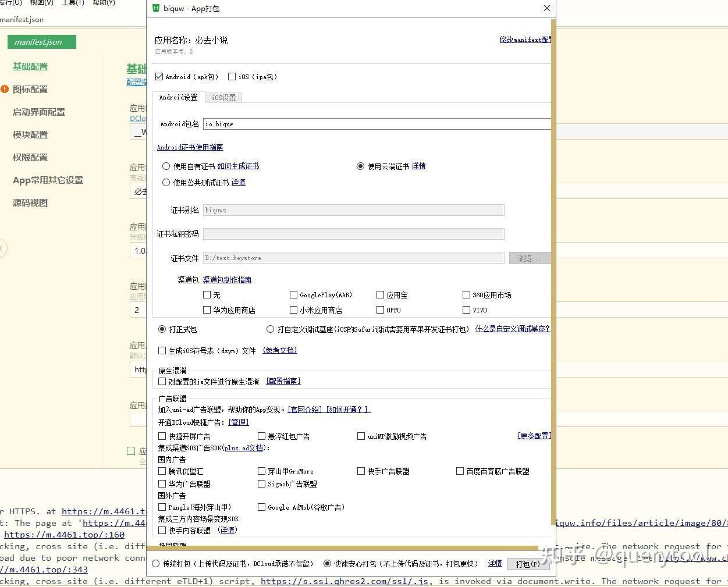Check the 快手广告联盟 option
The width and height of the screenshot is (728, 587).
(x=361, y=471)
